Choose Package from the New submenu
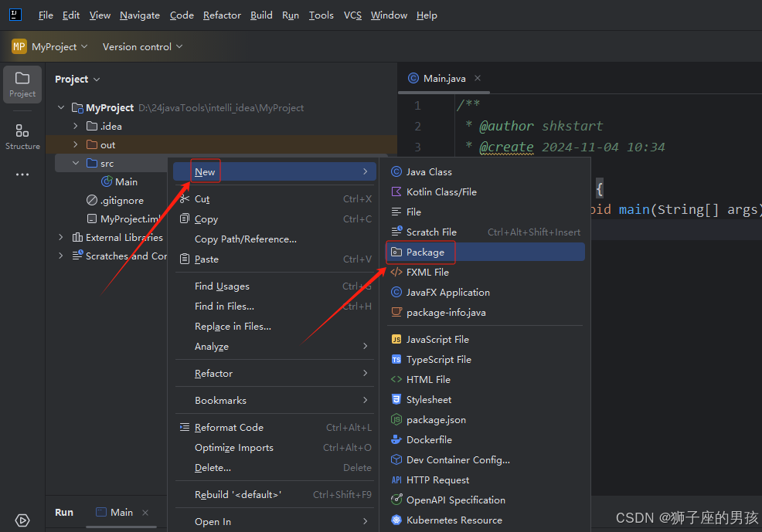 point(485,252)
